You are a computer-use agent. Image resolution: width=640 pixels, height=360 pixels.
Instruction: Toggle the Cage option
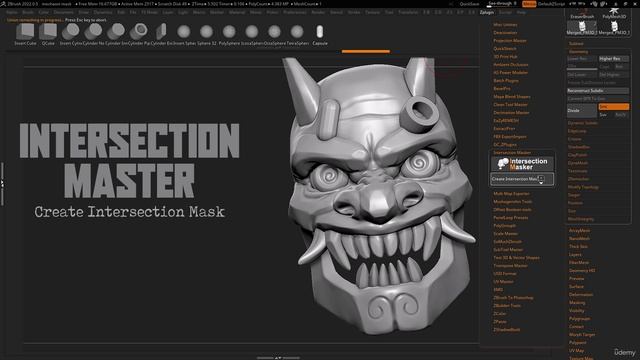tap(605, 67)
